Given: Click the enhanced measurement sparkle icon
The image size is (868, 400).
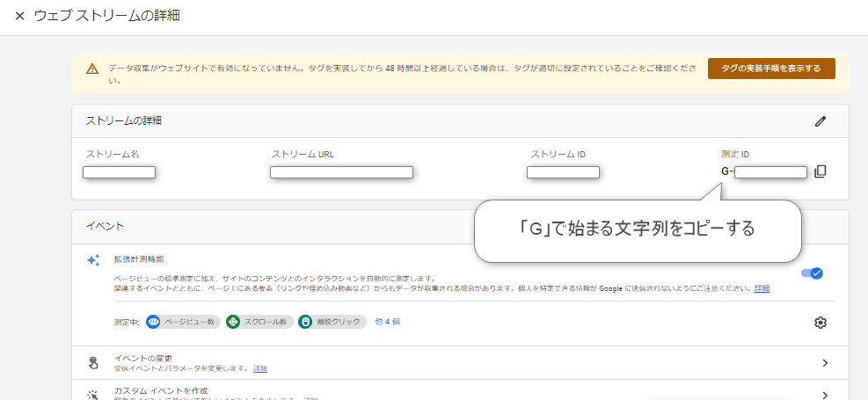Looking at the screenshot, I should point(93,260).
